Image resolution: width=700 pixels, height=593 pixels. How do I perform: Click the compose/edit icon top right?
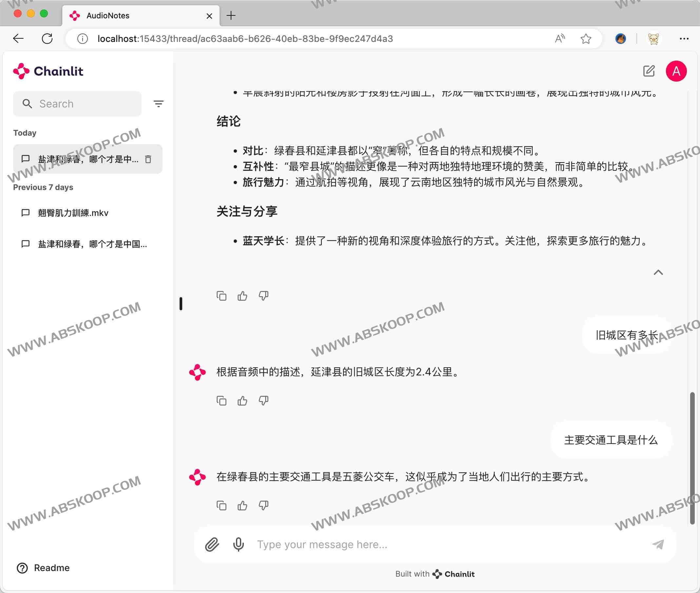tap(650, 71)
